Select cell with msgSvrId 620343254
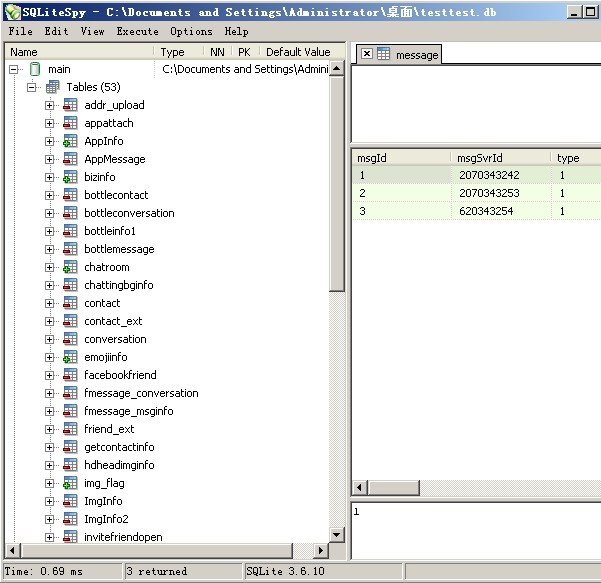 point(501,211)
